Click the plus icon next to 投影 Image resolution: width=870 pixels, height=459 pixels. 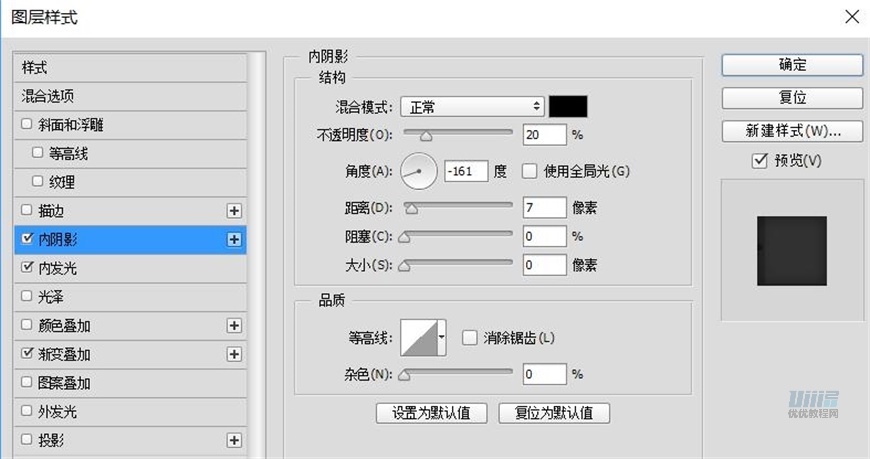[x=234, y=440]
